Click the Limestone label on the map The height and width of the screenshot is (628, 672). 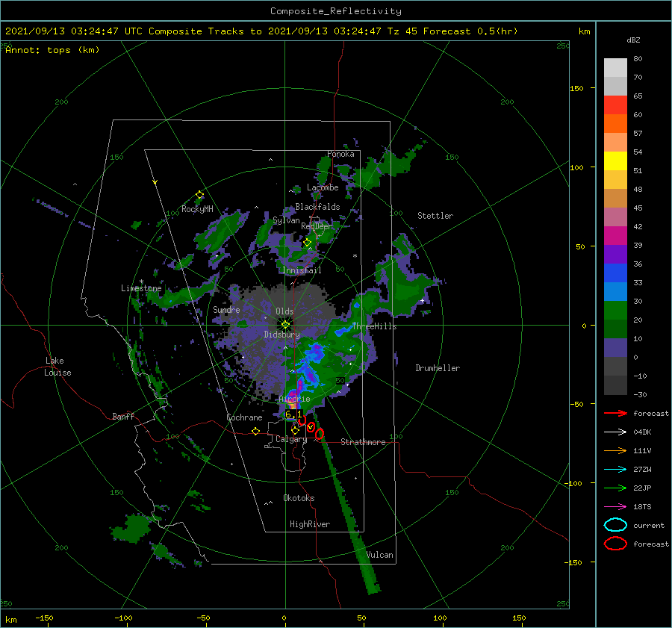[x=141, y=288]
